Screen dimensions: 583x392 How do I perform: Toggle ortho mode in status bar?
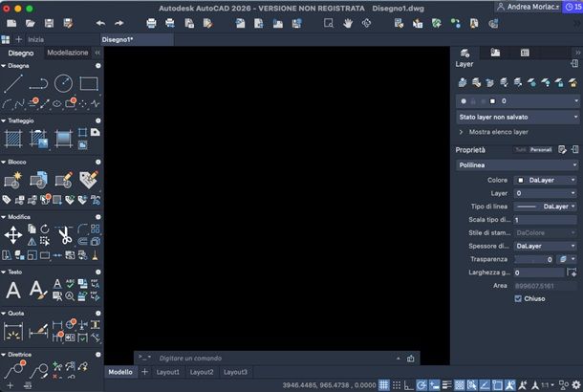coord(409,385)
